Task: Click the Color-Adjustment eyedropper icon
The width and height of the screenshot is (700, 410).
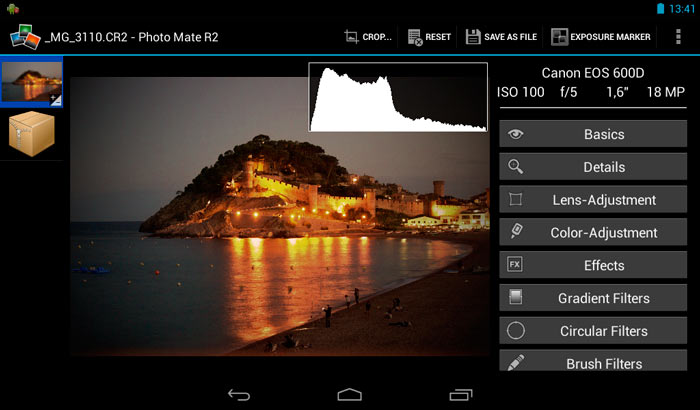Action: 517,231
